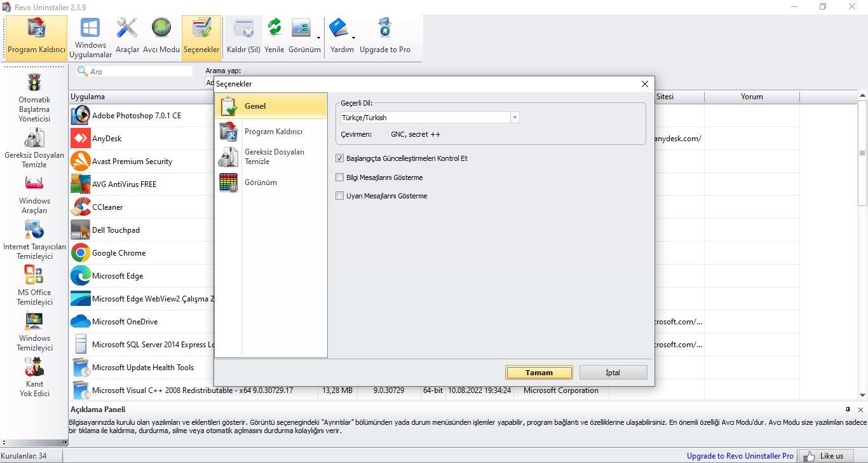This screenshot has height=463, width=868.
Task: Enable Uyarı Mesajlarını Gösterme checkbox
Action: coord(339,196)
